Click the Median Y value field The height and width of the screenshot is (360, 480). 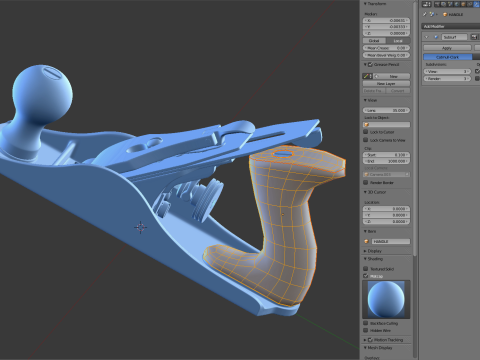point(386,27)
